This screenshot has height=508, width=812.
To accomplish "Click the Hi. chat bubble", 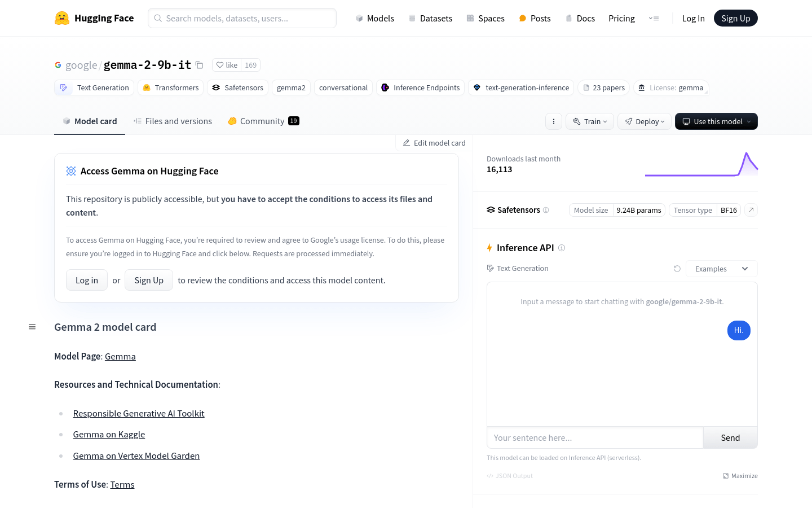I will pos(739,330).
